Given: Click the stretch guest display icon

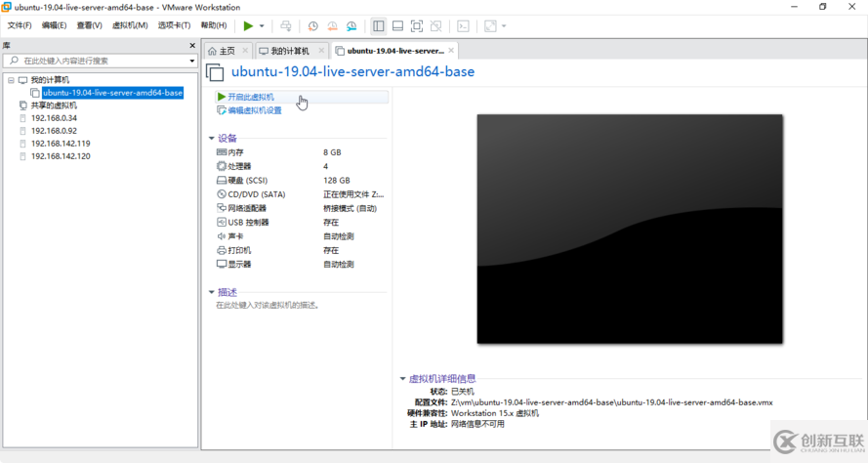Looking at the screenshot, I should [x=490, y=26].
